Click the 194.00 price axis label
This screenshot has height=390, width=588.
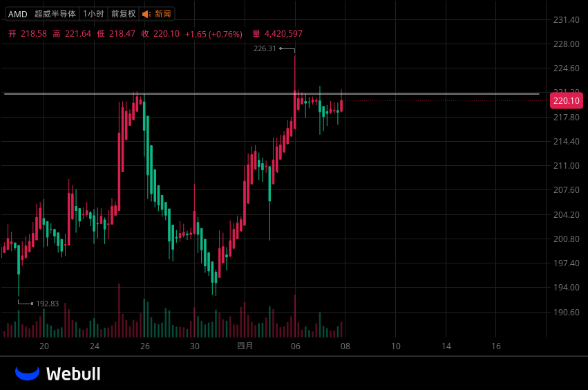point(567,287)
